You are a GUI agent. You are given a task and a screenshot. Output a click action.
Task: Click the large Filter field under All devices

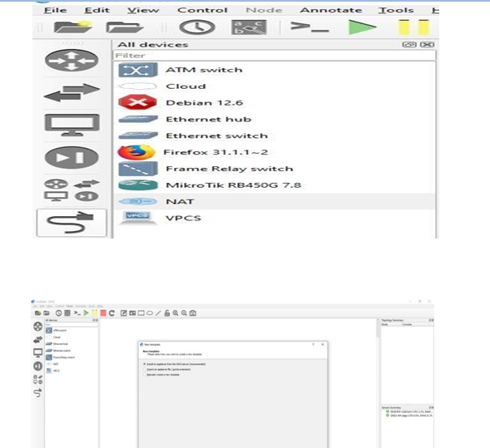pos(274,56)
